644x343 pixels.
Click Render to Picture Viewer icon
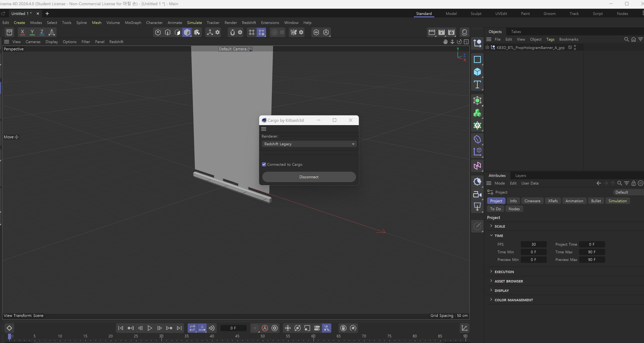(441, 32)
